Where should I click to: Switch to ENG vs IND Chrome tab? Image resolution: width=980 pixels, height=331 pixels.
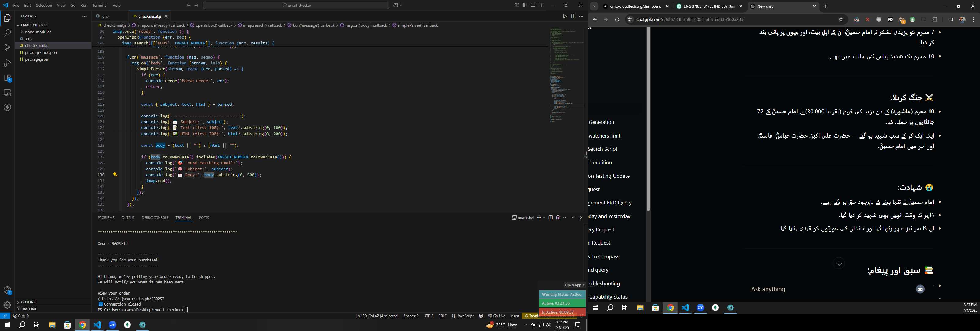point(710,6)
